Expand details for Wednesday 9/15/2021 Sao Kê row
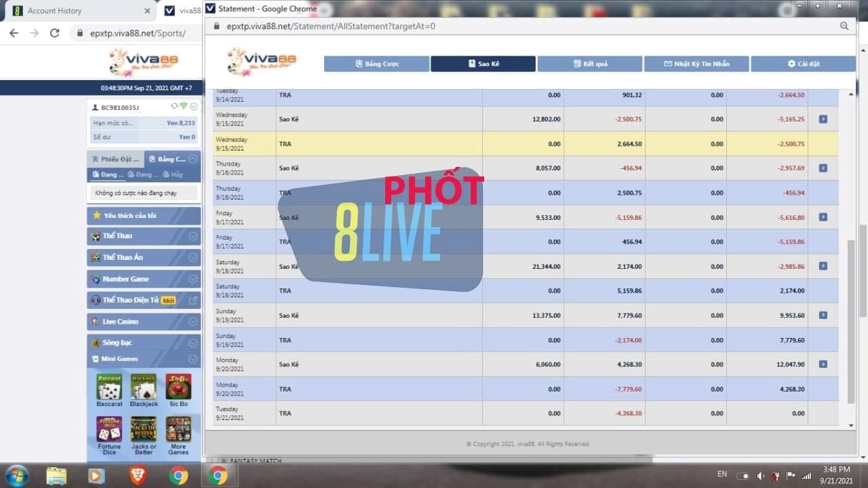868x488 pixels. pyautogui.click(x=823, y=119)
